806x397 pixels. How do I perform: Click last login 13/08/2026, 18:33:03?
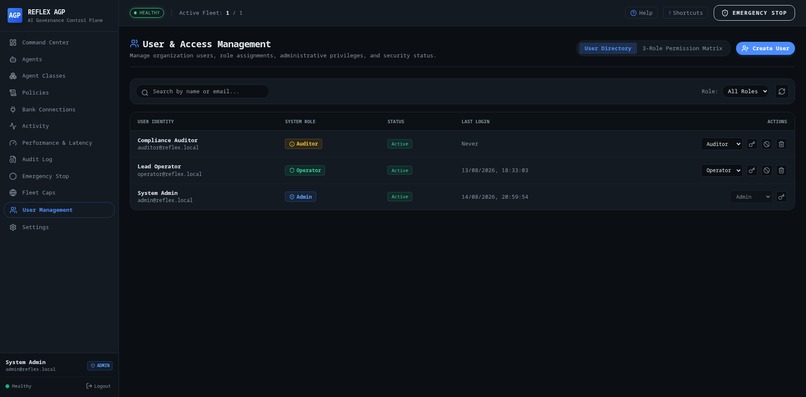494,170
